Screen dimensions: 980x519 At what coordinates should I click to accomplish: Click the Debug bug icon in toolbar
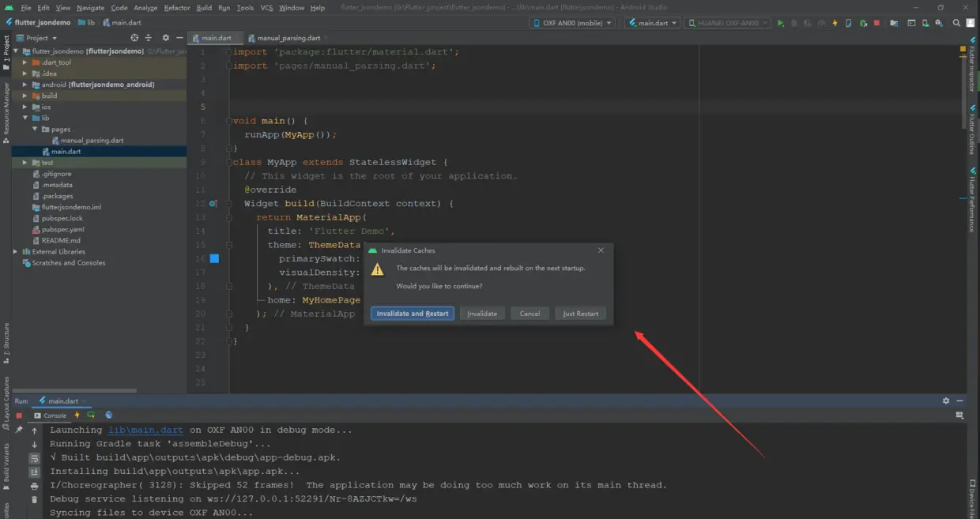tap(794, 24)
